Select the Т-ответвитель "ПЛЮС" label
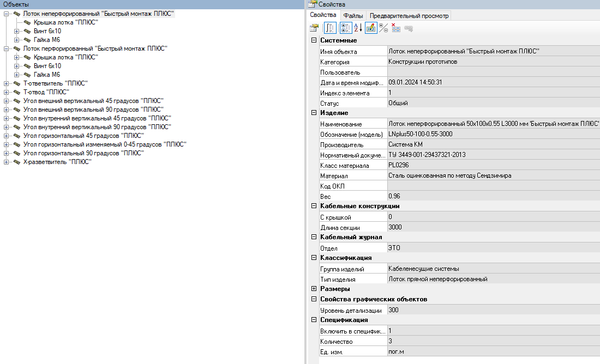Viewport: 600px width, 364px height. tap(56, 83)
